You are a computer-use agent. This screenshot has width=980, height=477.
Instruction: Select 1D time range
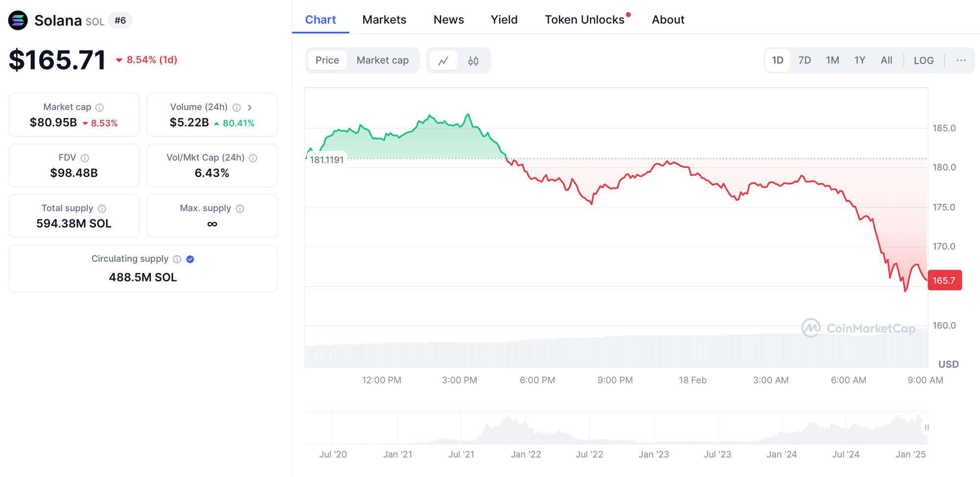[x=778, y=60]
